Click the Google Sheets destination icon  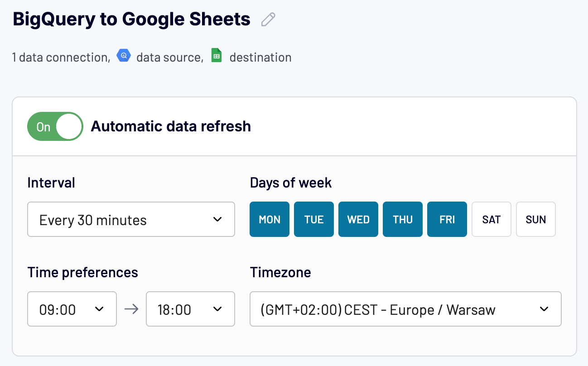point(216,55)
